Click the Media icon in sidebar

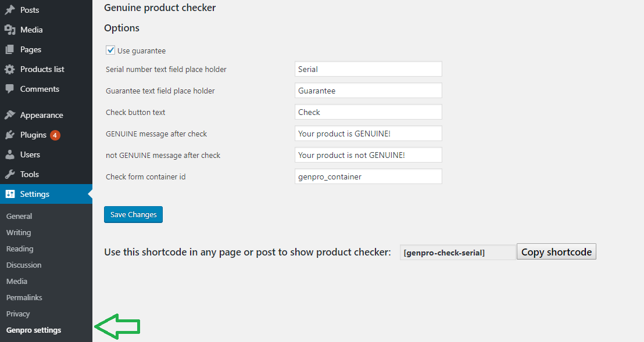(10, 30)
